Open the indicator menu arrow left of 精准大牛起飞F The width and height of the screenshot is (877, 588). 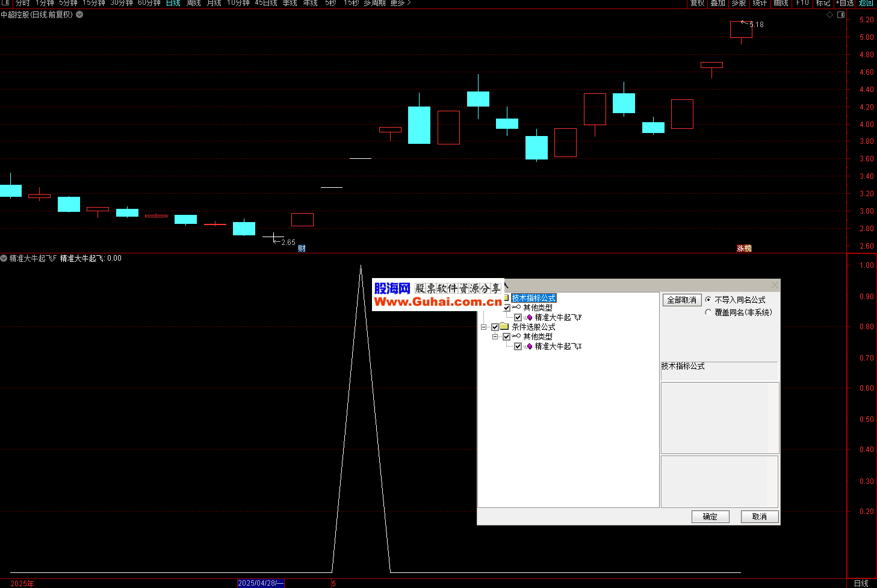pos(4,258)
